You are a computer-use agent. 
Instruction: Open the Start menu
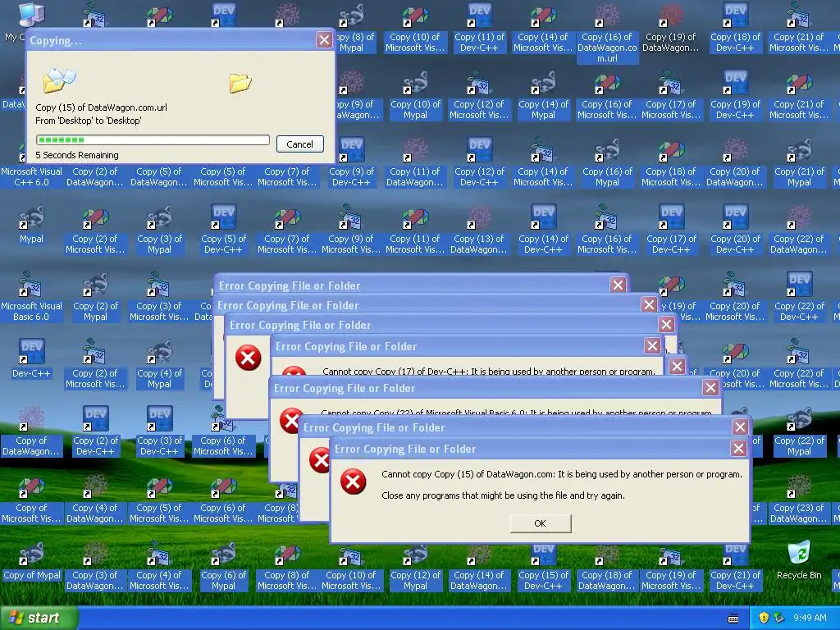pyautogui.click(x=38, y=618)
